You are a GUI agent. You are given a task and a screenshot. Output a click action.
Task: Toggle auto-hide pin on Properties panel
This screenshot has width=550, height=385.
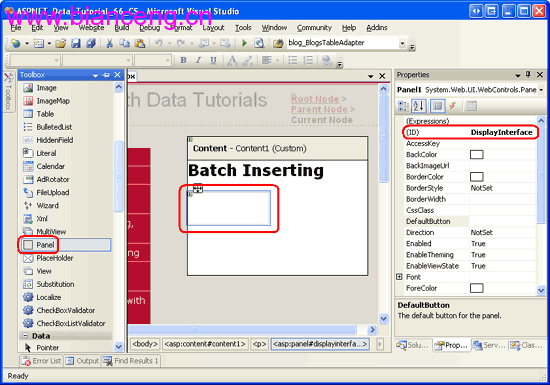point(528,74)
